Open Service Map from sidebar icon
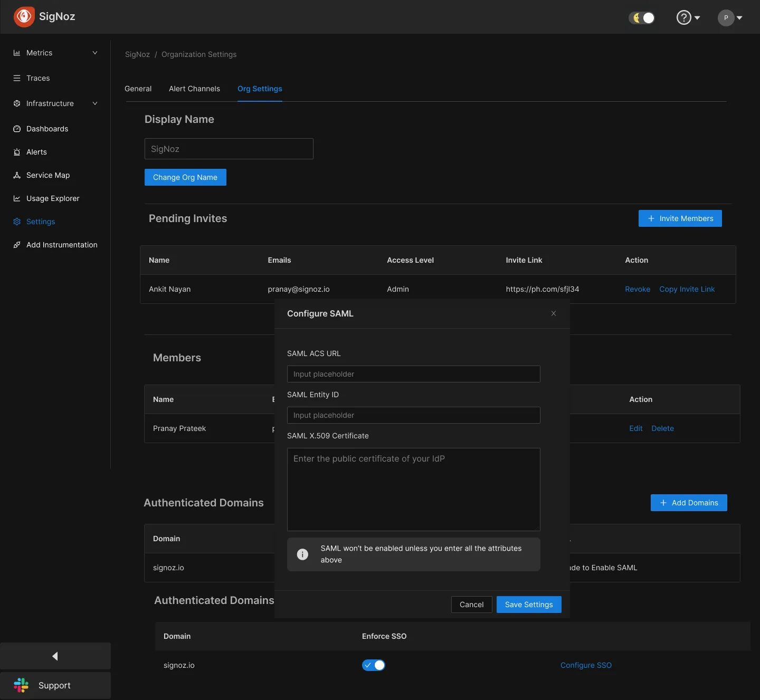The image size is (760, 700). [17, 175]
